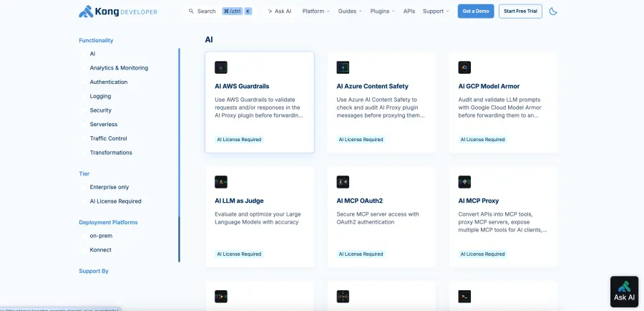Check the Serverless filter
The width and height of the screenshot is (644, 311).
tap(84, 124)
